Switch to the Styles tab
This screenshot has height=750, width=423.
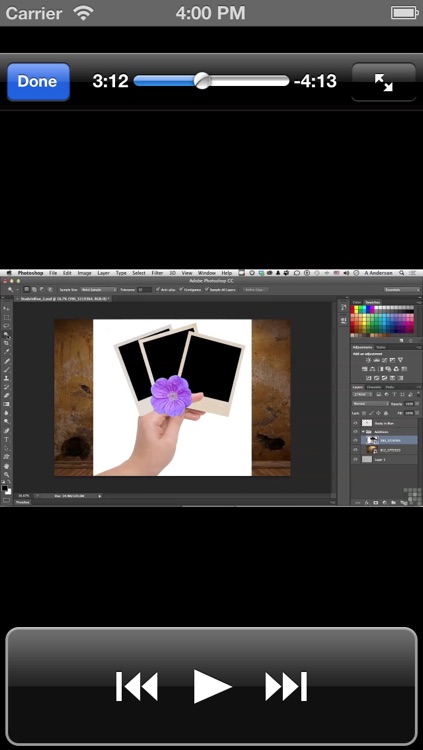pos(381,347)
